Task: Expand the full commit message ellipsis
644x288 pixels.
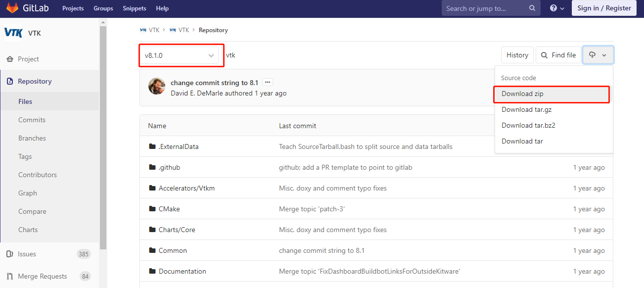Action: (266, 82)
